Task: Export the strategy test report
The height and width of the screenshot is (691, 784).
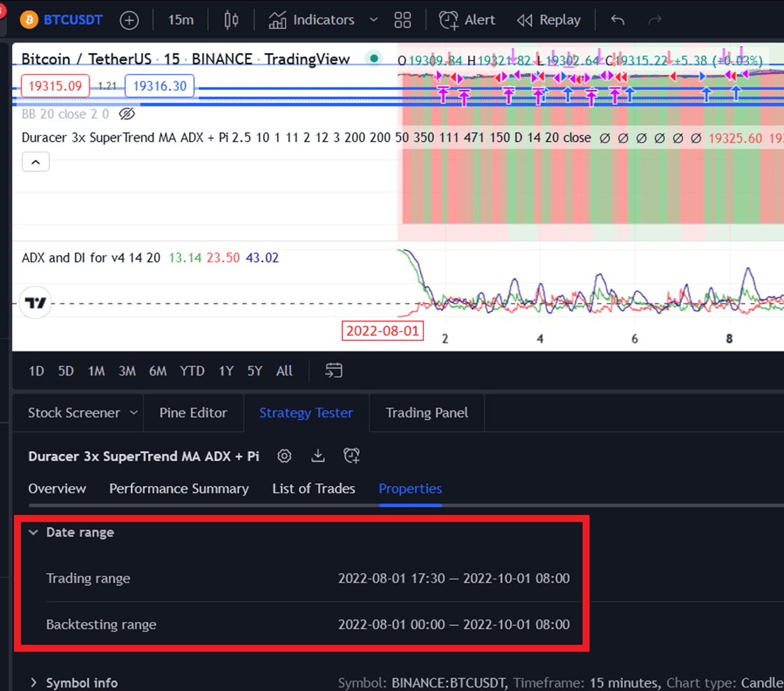Action: pyautogui.click(x=317, y=455)
